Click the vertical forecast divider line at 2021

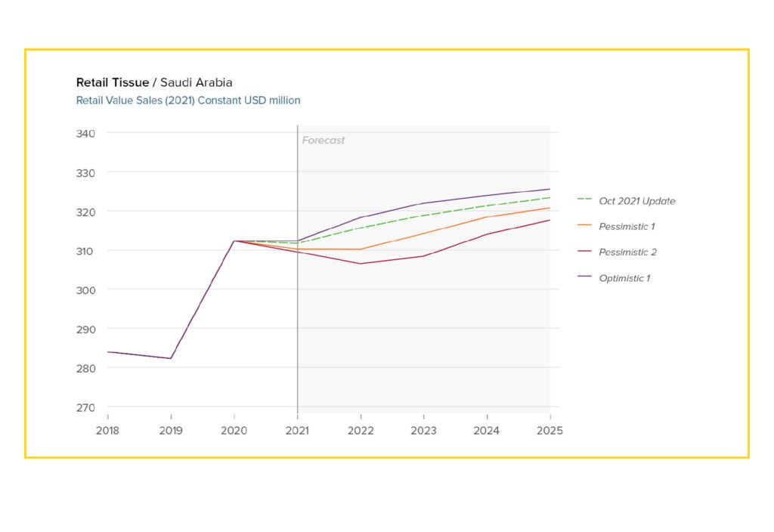tap(298, 270)
